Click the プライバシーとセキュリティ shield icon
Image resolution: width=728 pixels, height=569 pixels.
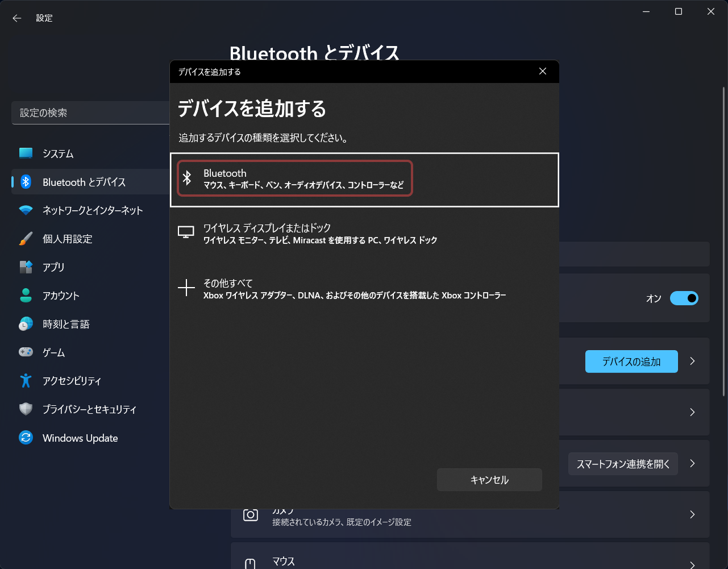coord(26,409)
